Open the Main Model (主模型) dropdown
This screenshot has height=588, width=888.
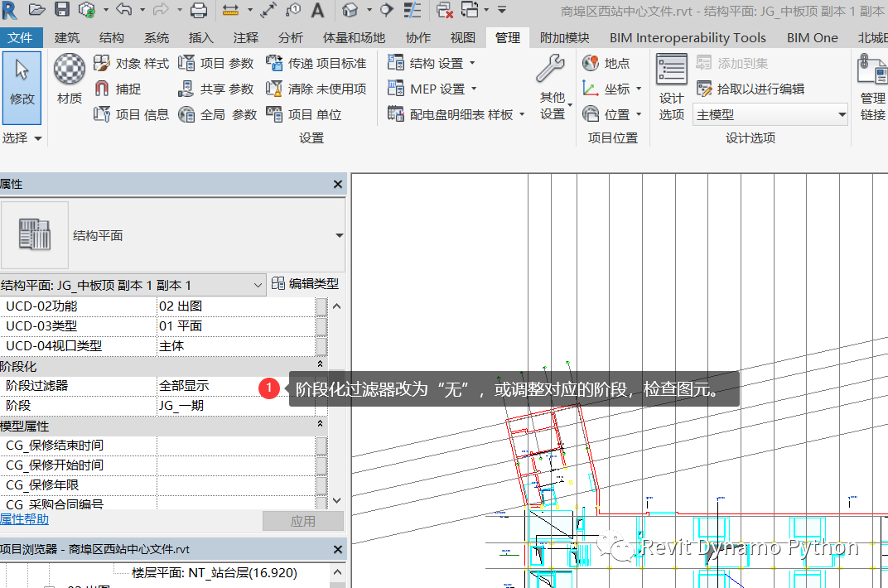(770, 115)
